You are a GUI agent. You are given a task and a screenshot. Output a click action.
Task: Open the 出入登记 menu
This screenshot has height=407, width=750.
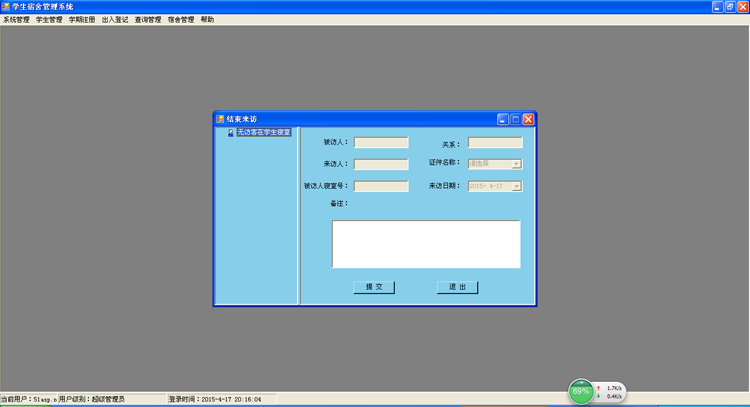(115, 20)
